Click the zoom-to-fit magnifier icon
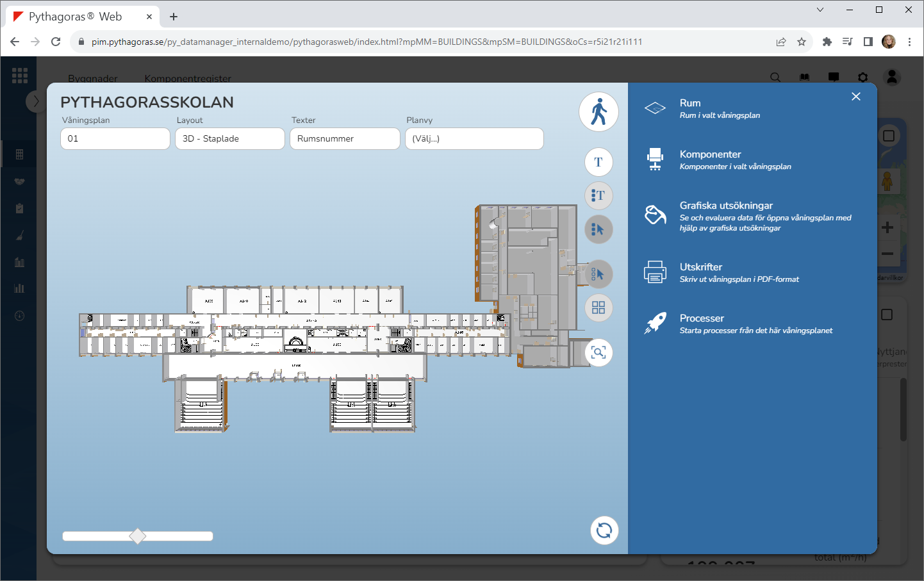 coord(598,352)
